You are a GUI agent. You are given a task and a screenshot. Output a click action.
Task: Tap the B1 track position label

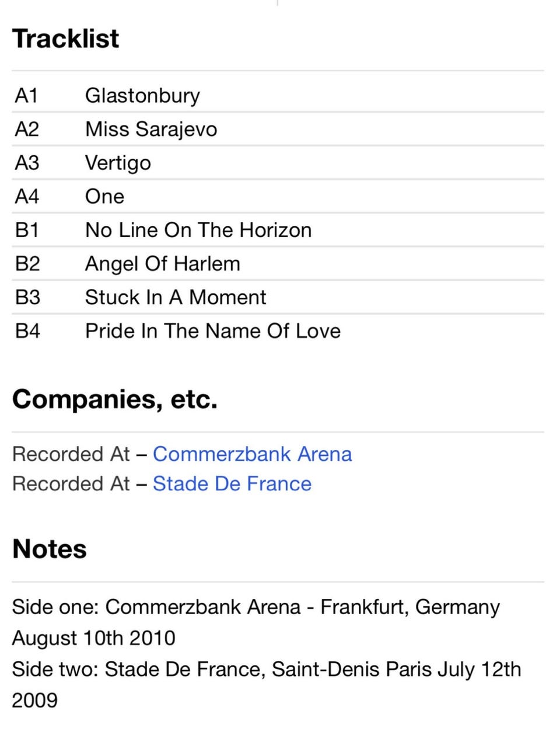click(27, 230)
